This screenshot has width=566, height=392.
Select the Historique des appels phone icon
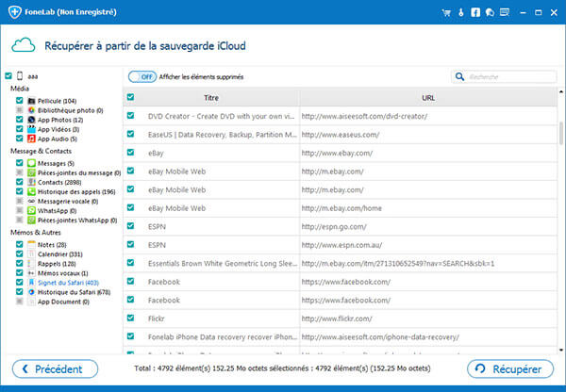coord(31,191)
